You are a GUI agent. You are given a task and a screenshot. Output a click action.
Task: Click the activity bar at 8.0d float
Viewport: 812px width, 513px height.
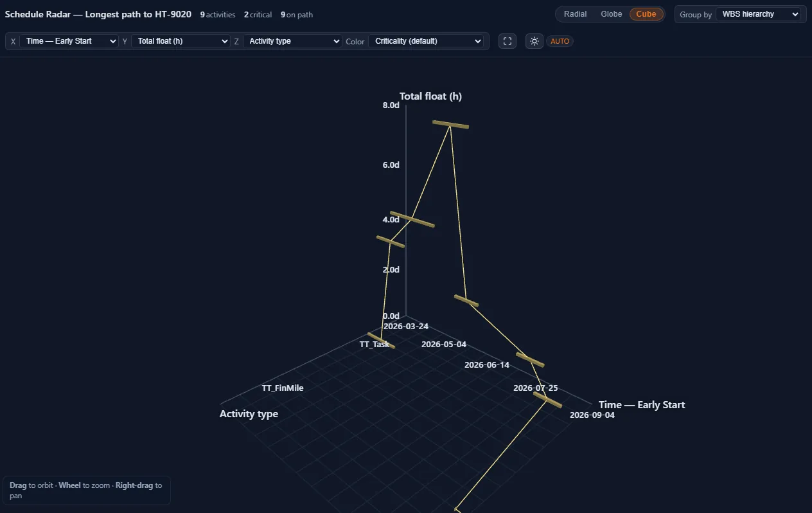tap(450, 124)
